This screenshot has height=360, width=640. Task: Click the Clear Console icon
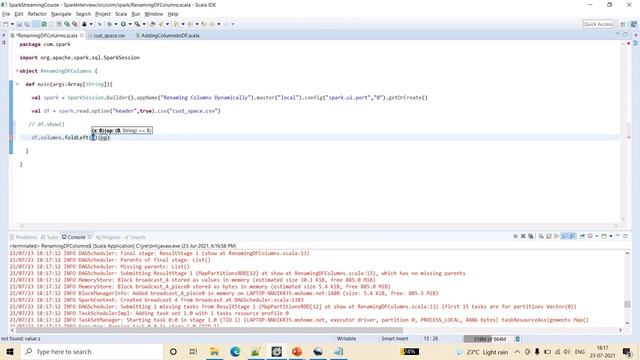541,236
